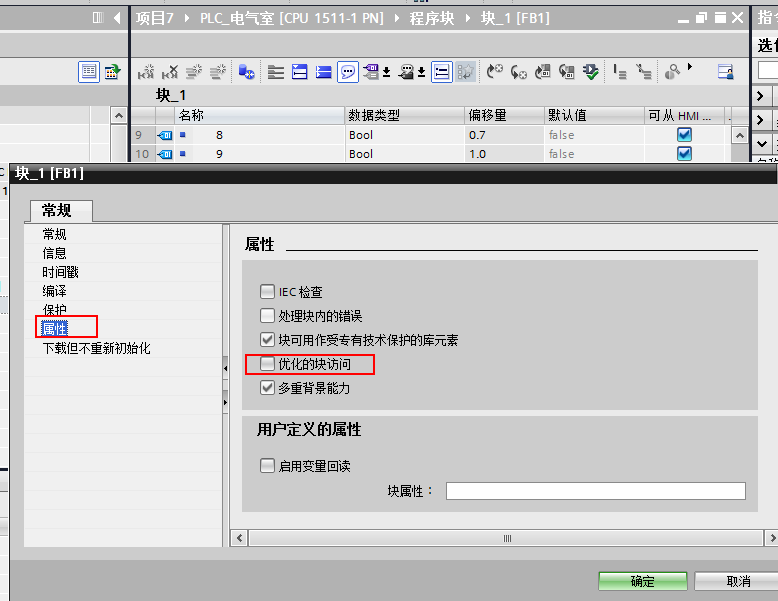
Task: Click the 数据类型 column header
Action: (404, 116)
